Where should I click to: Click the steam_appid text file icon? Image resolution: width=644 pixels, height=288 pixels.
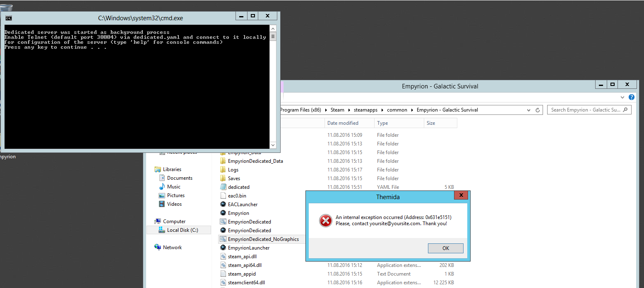(223, 274)
